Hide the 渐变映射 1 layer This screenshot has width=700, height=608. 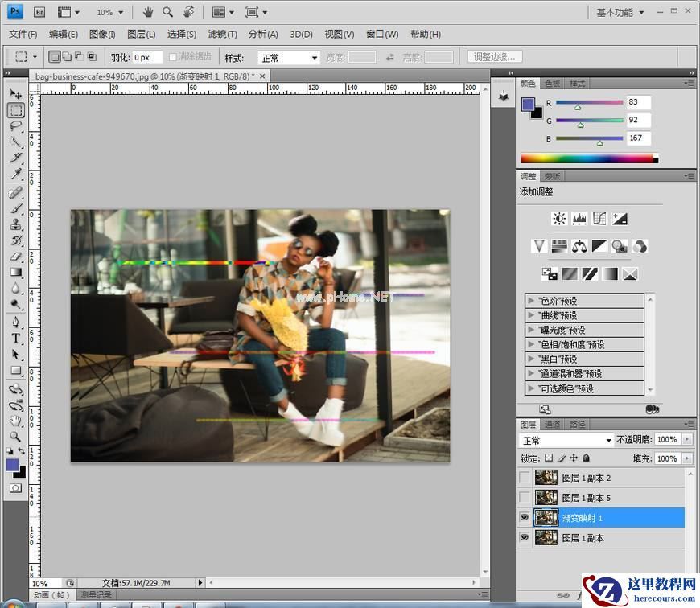(x=525, y=518)
